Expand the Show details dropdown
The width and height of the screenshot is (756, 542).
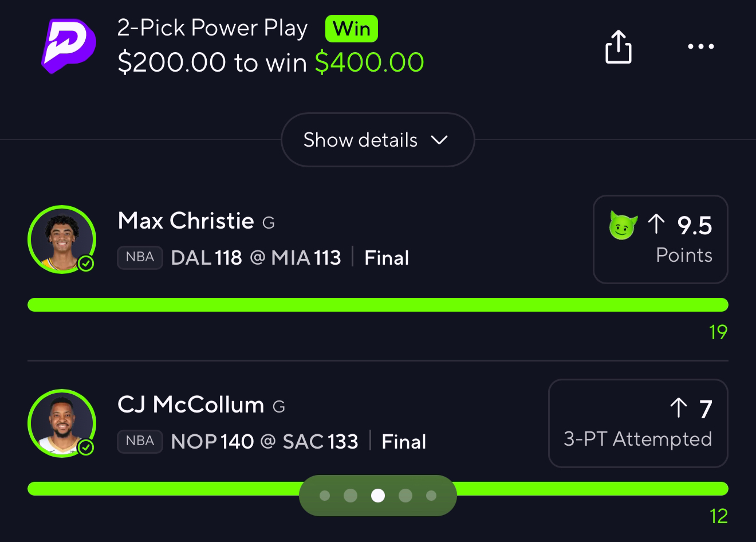click(x=377, y=140)
